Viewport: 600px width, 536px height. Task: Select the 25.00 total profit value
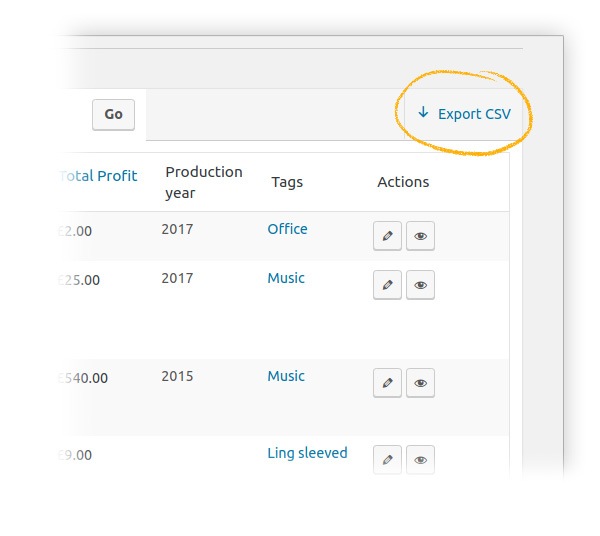click(79, 280)
